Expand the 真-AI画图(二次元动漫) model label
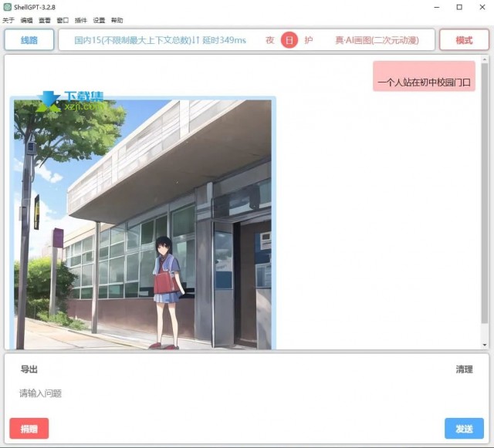The width and height of the screenshot is (494, 448). [377, 40]
